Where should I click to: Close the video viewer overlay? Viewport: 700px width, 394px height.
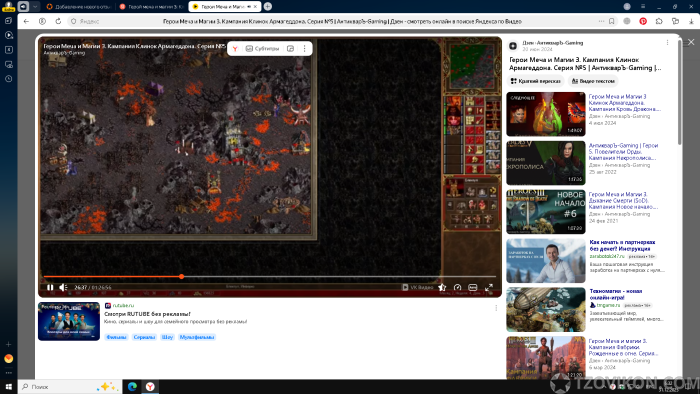tap(691, 42)
